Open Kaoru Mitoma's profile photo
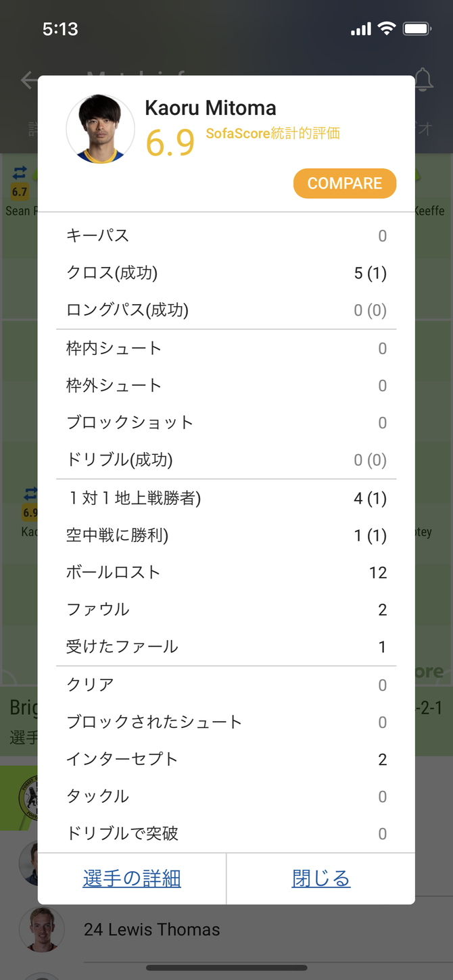This screenshot has width=453, height=980. click(x=100, y=129)
